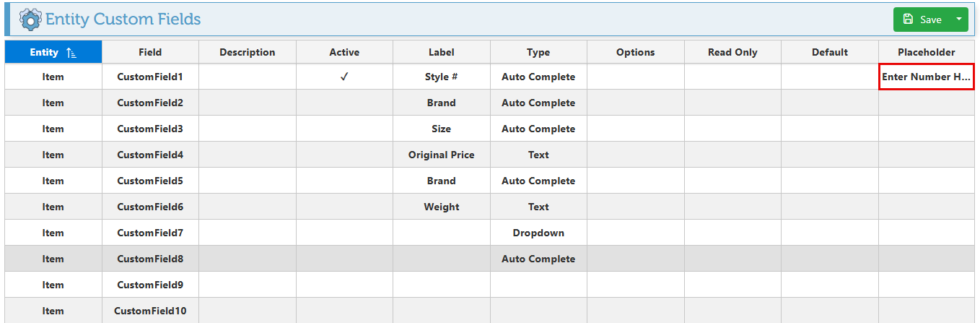Viewport: 980px width, 323px height.
Task: Edit the Enter Number placeholder cell
Action: (926, 77)
